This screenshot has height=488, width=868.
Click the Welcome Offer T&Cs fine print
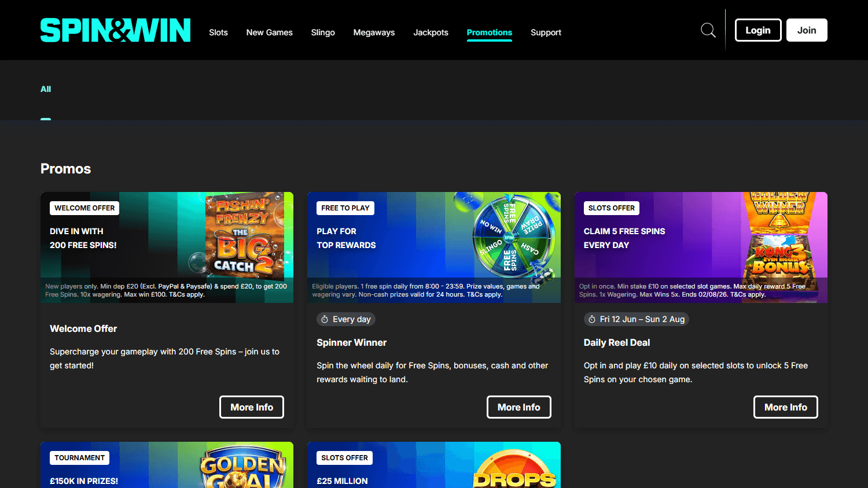point(166,290)
